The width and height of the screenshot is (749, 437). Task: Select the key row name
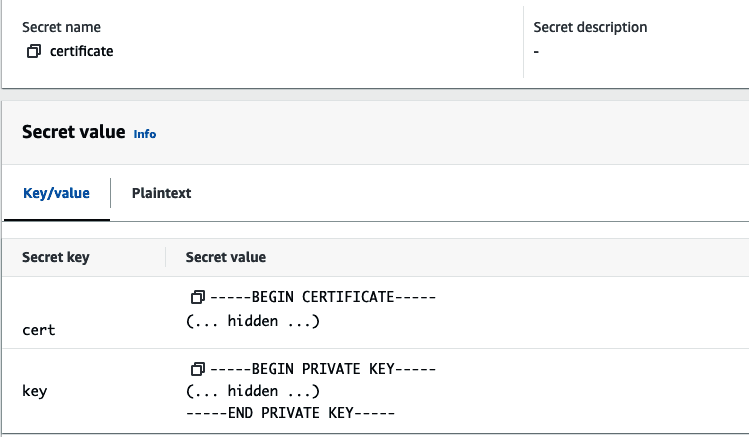[34, 391]
